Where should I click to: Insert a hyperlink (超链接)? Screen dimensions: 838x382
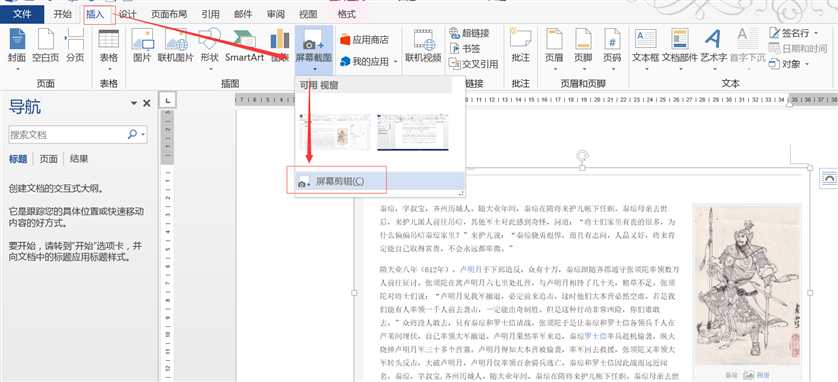pyautogui.click(x=469, y=33)
